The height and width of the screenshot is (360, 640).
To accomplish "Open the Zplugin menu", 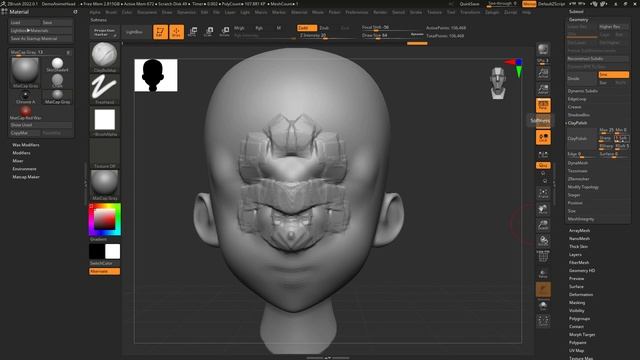I will [x=492, y=12].
